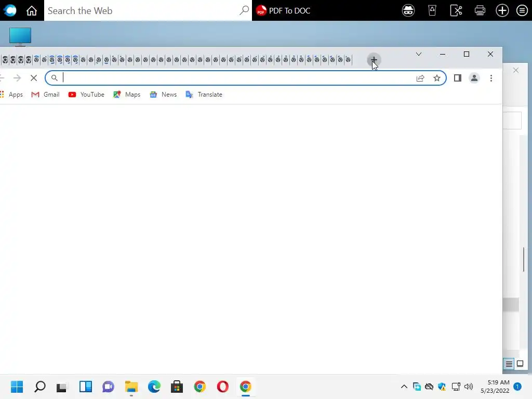
Task: Share this page icon in address bar
Action: (420, 78)
